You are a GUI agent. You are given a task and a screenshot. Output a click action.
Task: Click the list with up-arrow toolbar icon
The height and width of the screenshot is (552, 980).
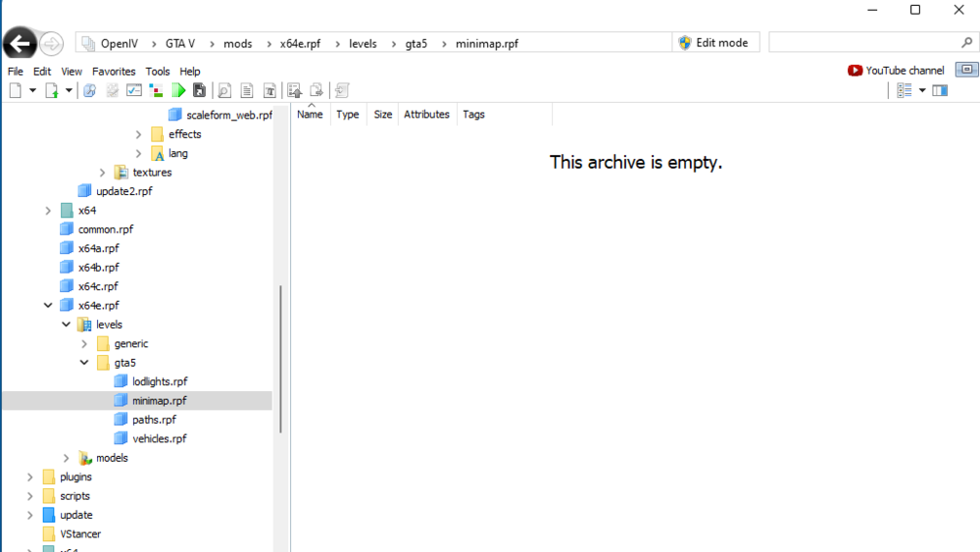[294, 90]
